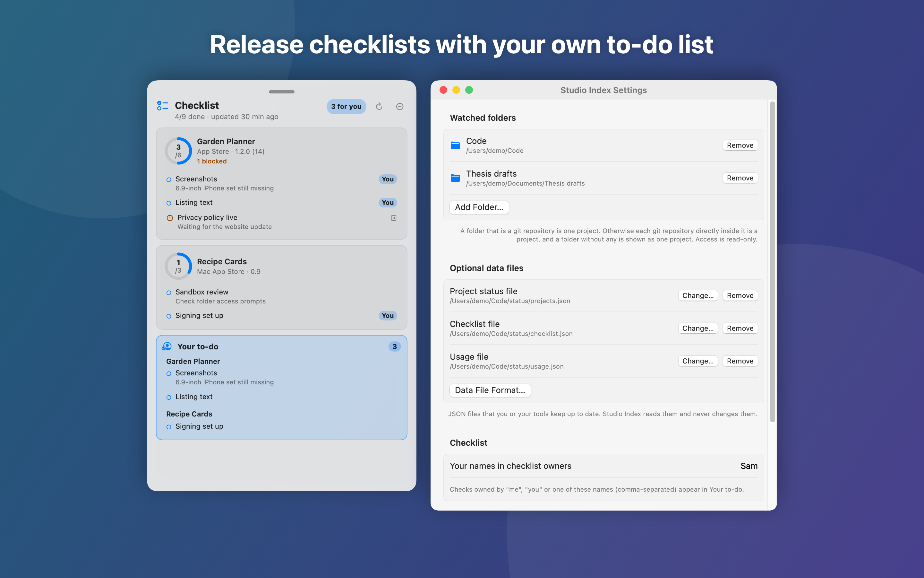924x578 pixels.
Task: Click the Garden Planner group label in Your to-do
Action: (x=193, y=361)
